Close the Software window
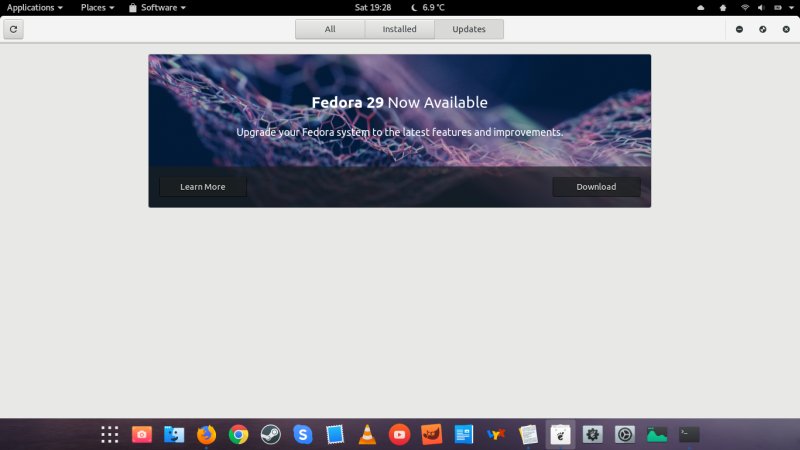This screenshot has height=450, width=800. click(x=786, y=29)
